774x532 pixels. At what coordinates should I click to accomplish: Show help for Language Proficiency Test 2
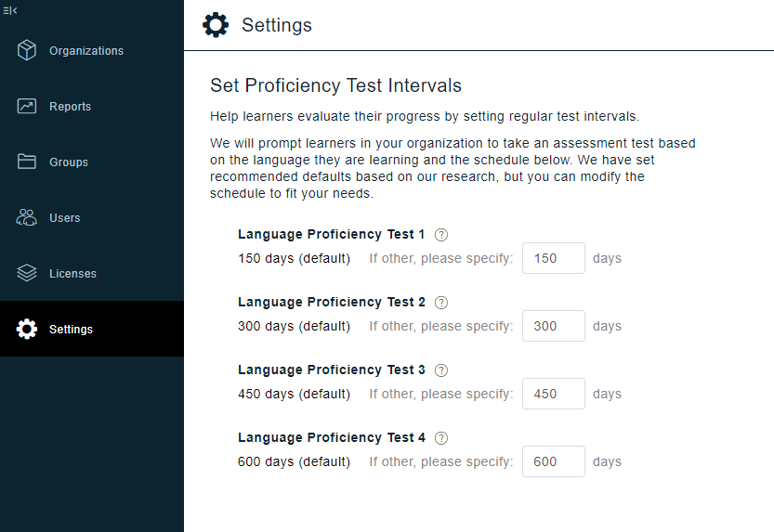click(441, 303)
